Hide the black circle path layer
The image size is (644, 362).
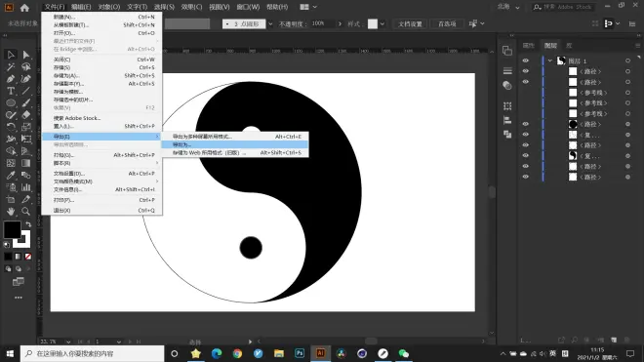[x=525, y=124]
